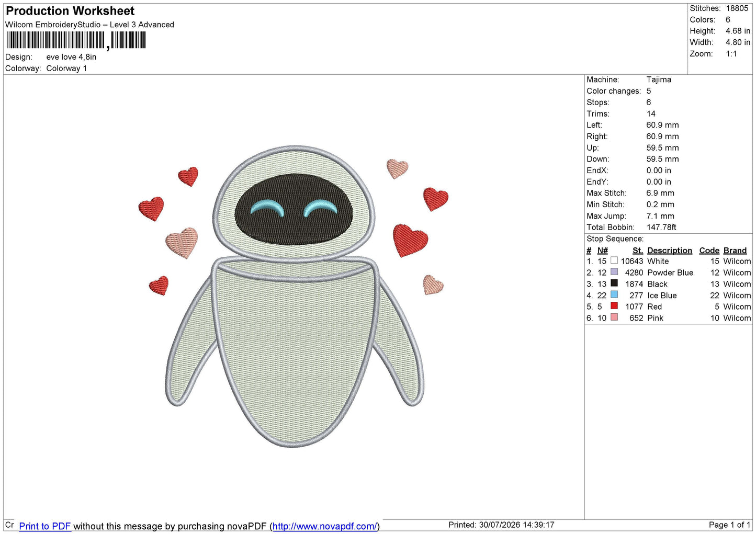Select the 'Colorway 1' value
756x534 pixels.
tap(66, 69)
